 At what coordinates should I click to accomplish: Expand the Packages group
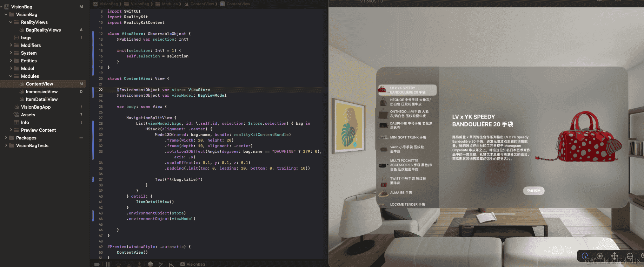pos(6,138)
